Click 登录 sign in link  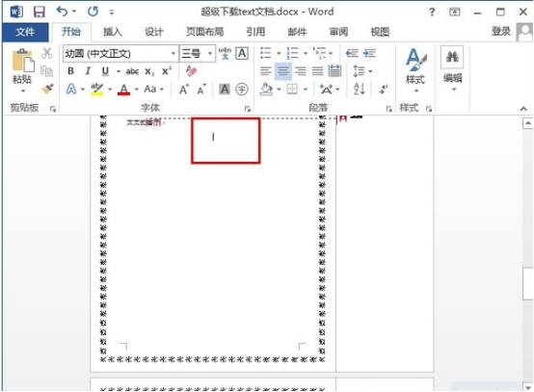tap(501, 32)
